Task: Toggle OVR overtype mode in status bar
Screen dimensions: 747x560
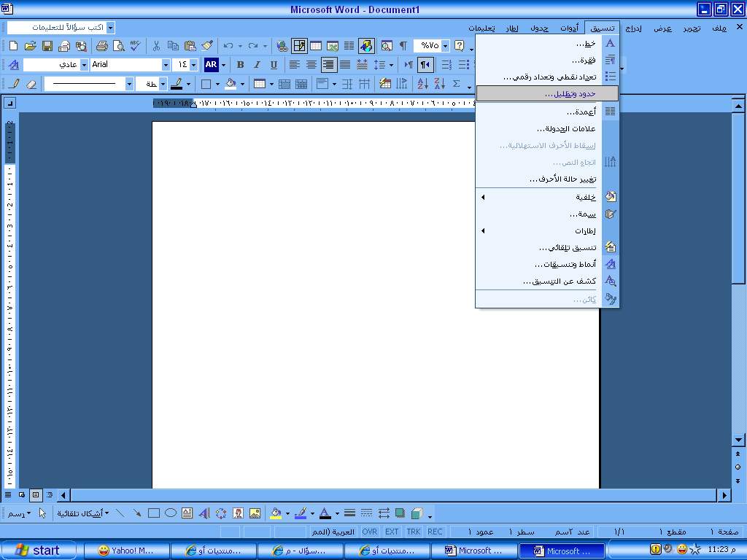Action: click(370, 532)
